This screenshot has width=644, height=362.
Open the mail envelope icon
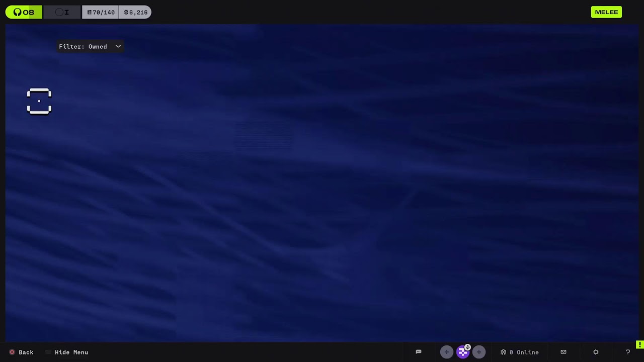tap(563, 352)
